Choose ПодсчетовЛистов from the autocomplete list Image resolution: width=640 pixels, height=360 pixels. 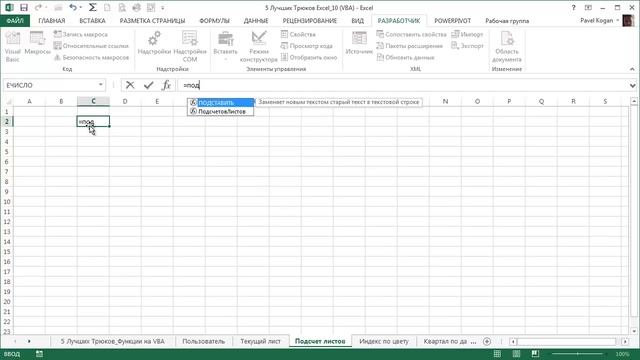click(221, 111)
